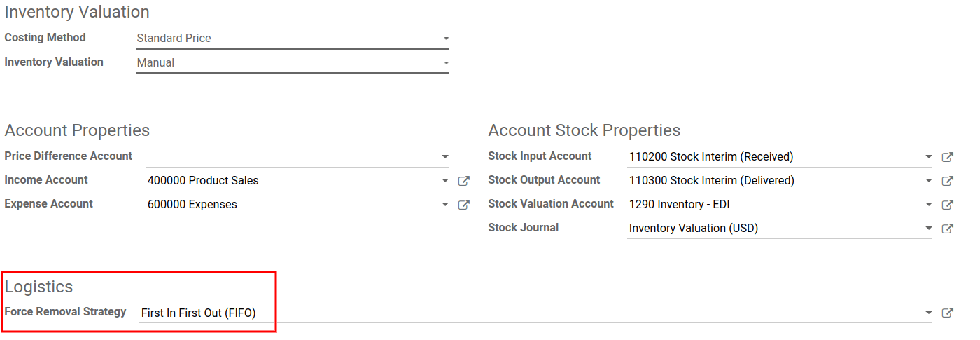Open external link for Force Removal Strategy
980x340 pixels.
tap(947, 313)
